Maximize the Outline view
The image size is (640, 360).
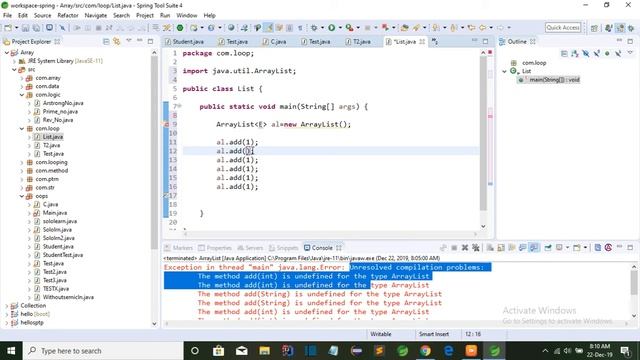pos(630,41)
